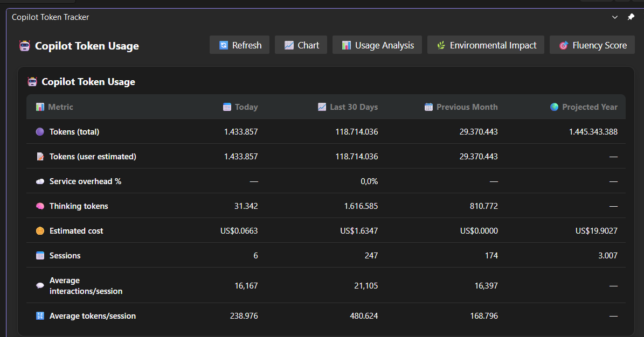This screenshot has width=644, height=337.
Task: Select the Service overhead % row label
Action: point(86,181)
